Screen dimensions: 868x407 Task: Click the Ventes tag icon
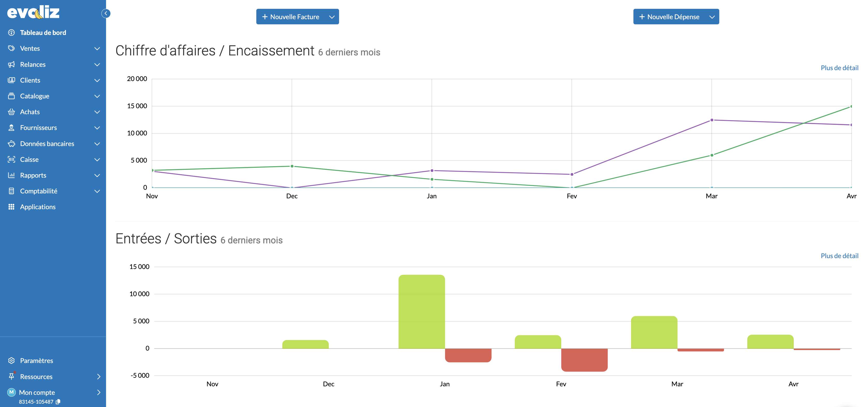pos(11,48)
